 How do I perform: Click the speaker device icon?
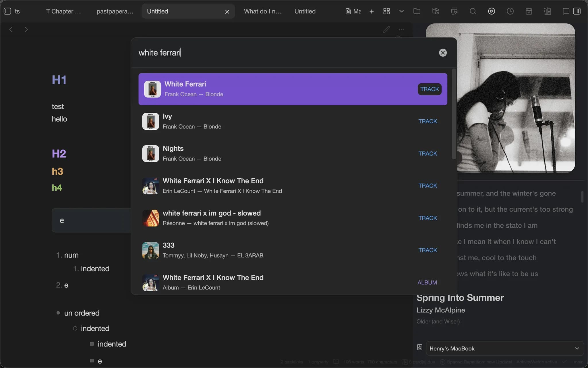tap(419, 347)
